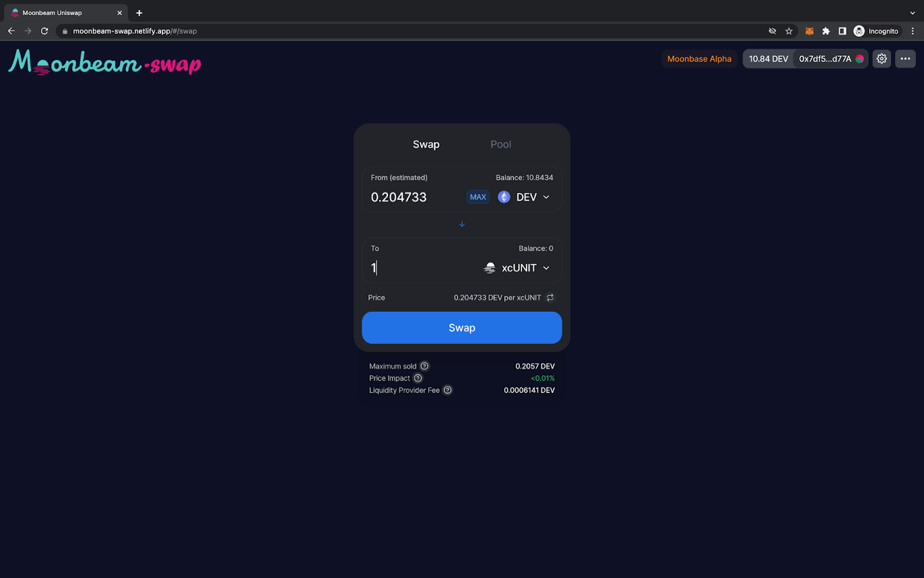Open MetaMask fox extension icon
Screen dimensions: 924x578
click(809, 31)
